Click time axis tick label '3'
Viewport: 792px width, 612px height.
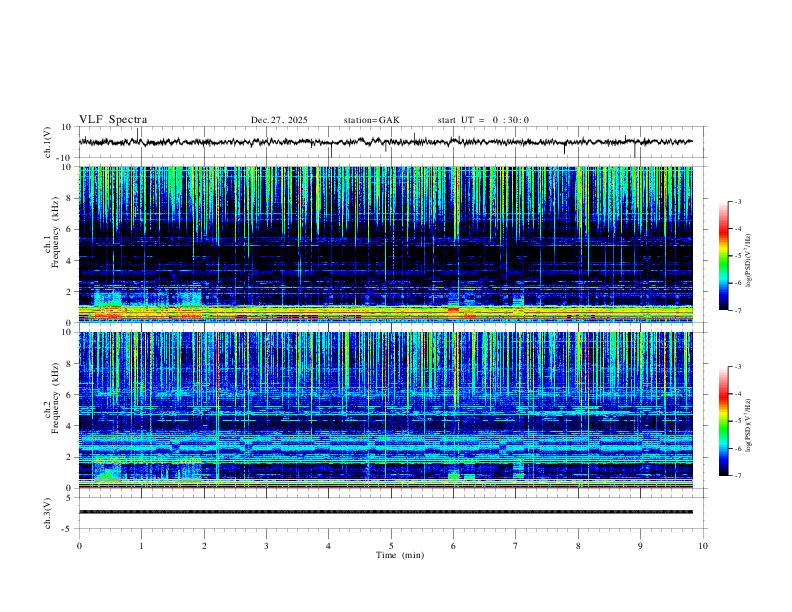266,546
